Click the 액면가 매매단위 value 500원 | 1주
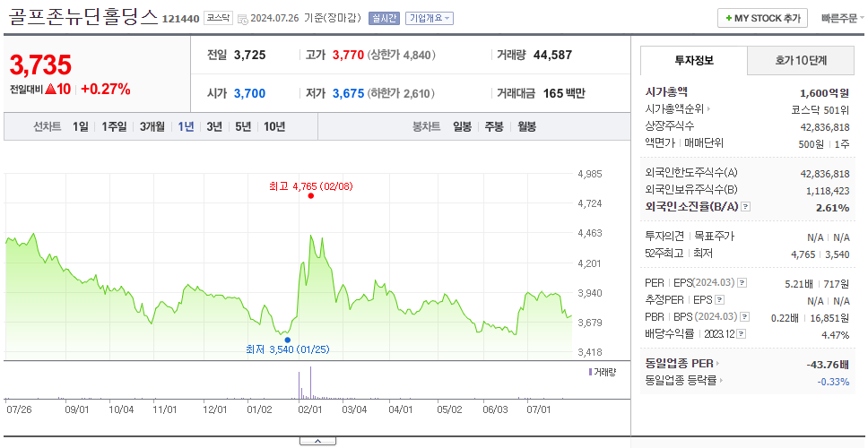This screenshot has width=868, height=448. point(824,143)
